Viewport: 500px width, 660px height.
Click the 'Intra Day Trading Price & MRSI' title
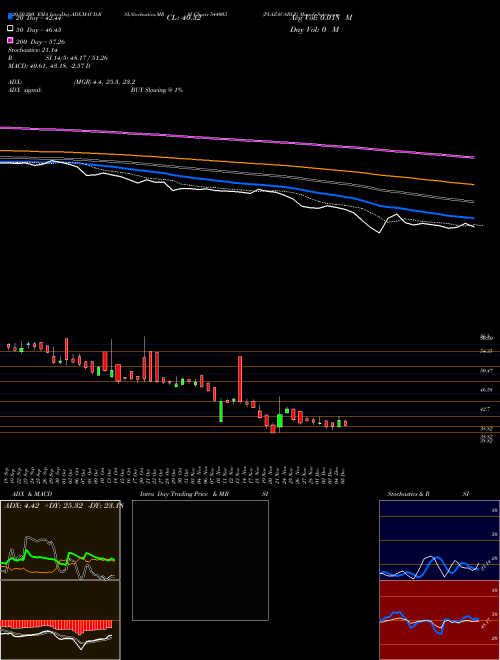(x=204, y=494)
